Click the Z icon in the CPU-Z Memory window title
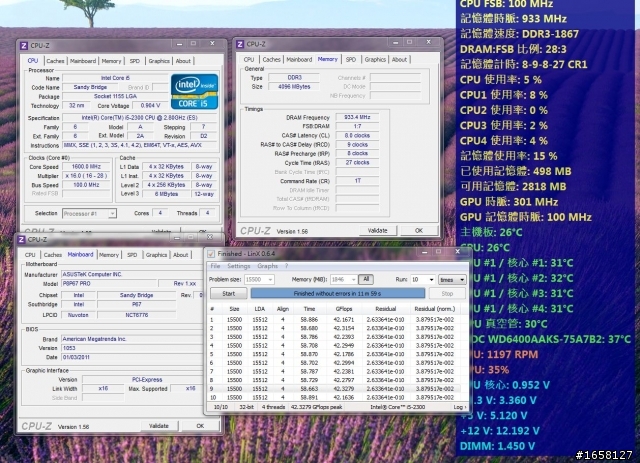 coord(240,44)
